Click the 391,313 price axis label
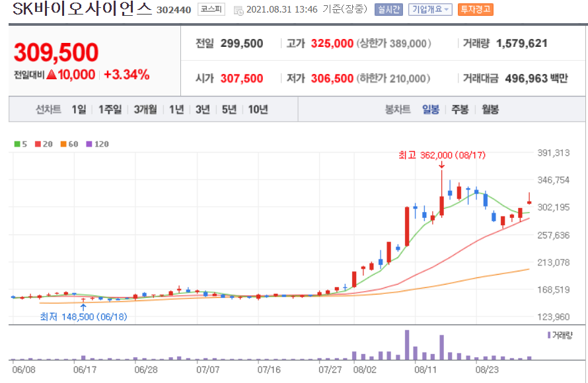 click(554, 153)
